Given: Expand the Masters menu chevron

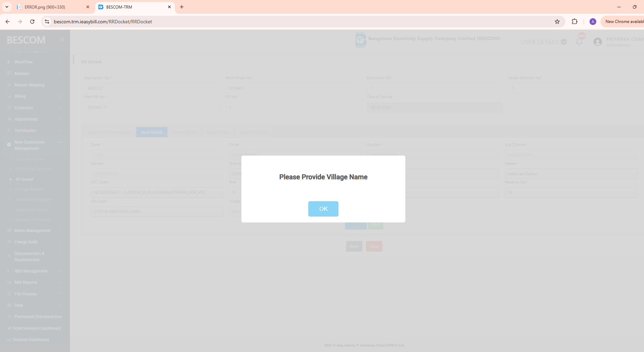Looking at the screenshot, I should coord(61,73).
